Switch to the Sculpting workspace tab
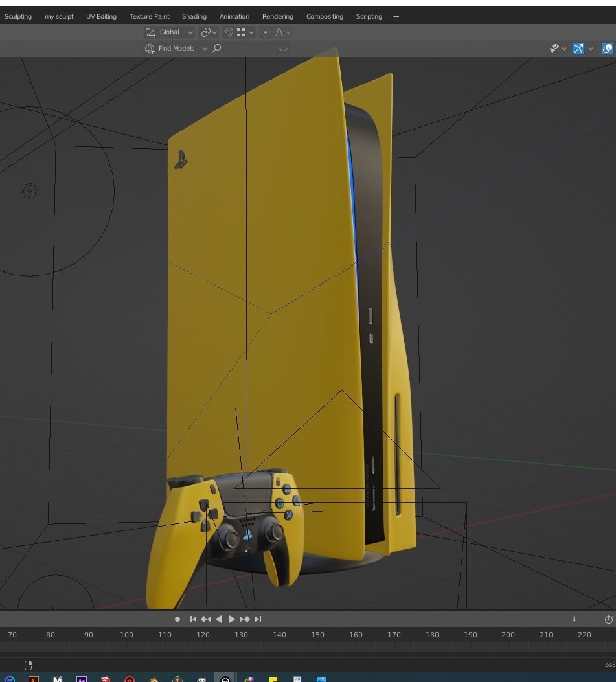Viewport: 616px width, 682px height. pos(18,17)
